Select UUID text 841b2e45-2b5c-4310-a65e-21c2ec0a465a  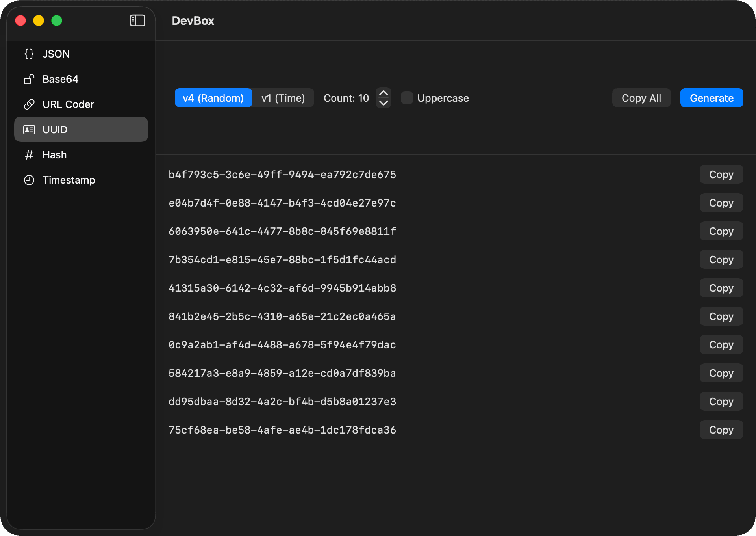pyautogui.click(x=282, y=316)
